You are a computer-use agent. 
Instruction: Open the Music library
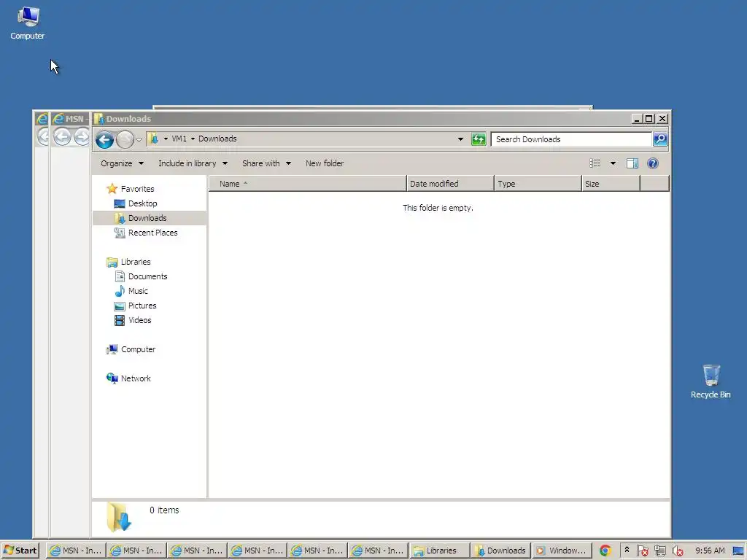138,291
